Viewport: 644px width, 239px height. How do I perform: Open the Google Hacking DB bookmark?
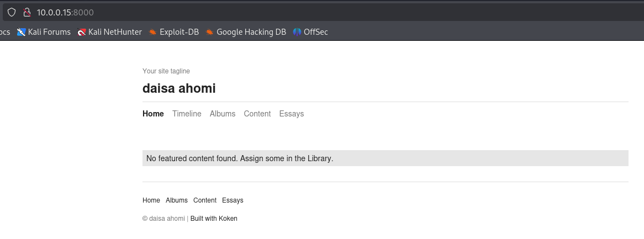[x=246, y=32]
